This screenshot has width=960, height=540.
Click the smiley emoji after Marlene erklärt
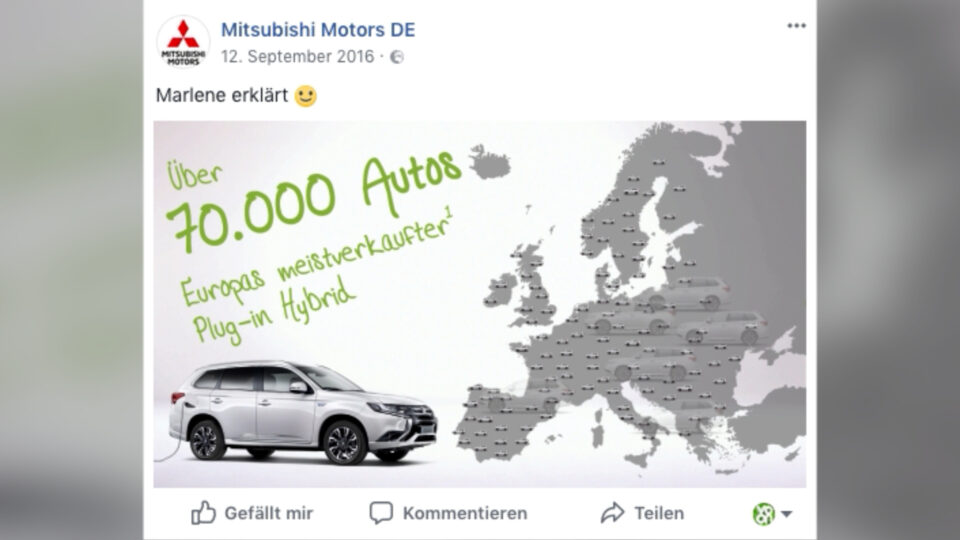pyautogui.click(x=306, y=96)
